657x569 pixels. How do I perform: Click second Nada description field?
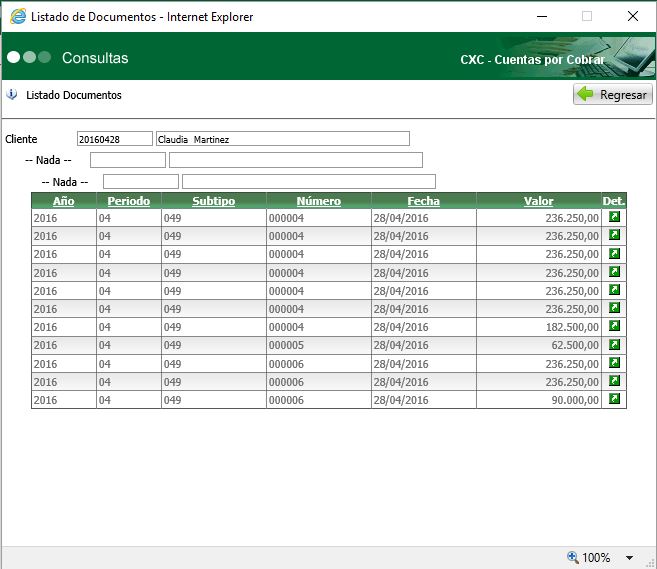(x=309, y=182)
